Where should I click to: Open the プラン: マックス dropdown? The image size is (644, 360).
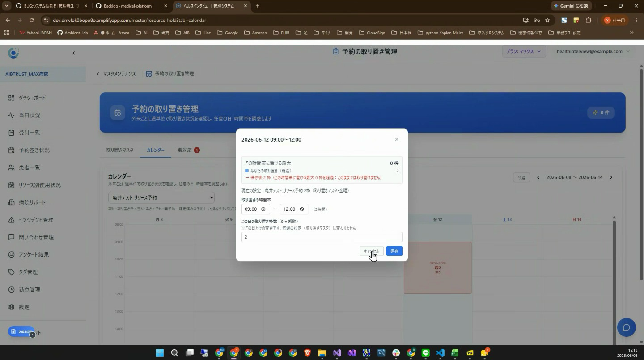tap(523, 51)
